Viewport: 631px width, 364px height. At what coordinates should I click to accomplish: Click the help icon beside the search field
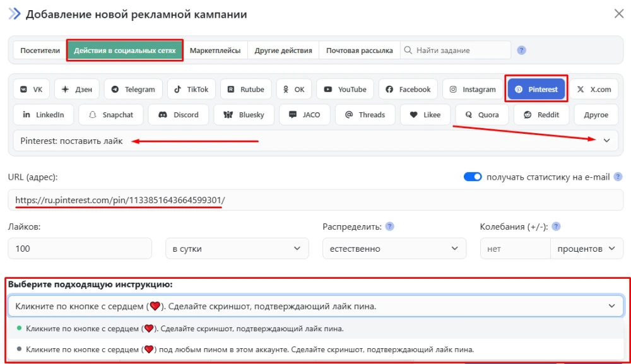[x=521, y=50]
